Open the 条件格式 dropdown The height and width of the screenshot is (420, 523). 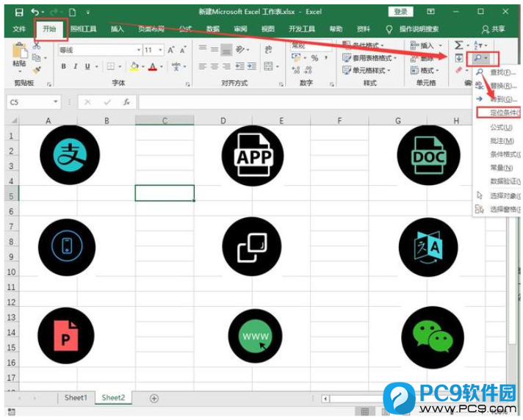(x=364, y=45)
